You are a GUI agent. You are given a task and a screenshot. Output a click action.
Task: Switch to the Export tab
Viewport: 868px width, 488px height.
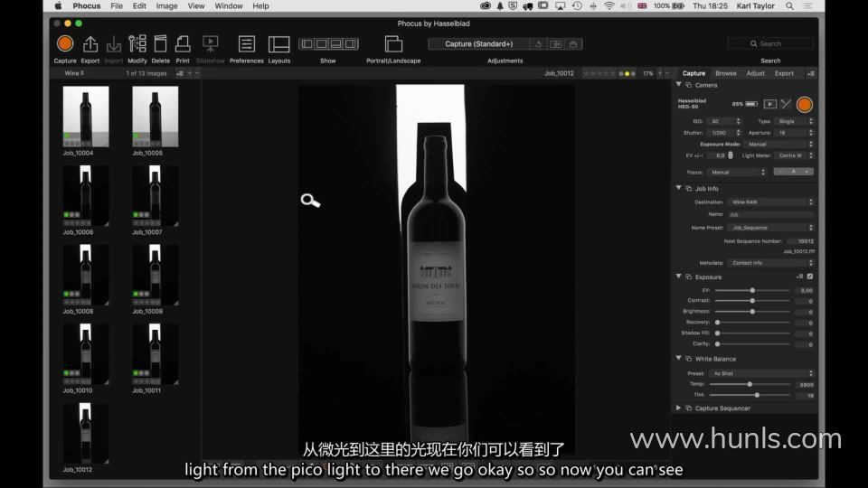pos(784,73)
